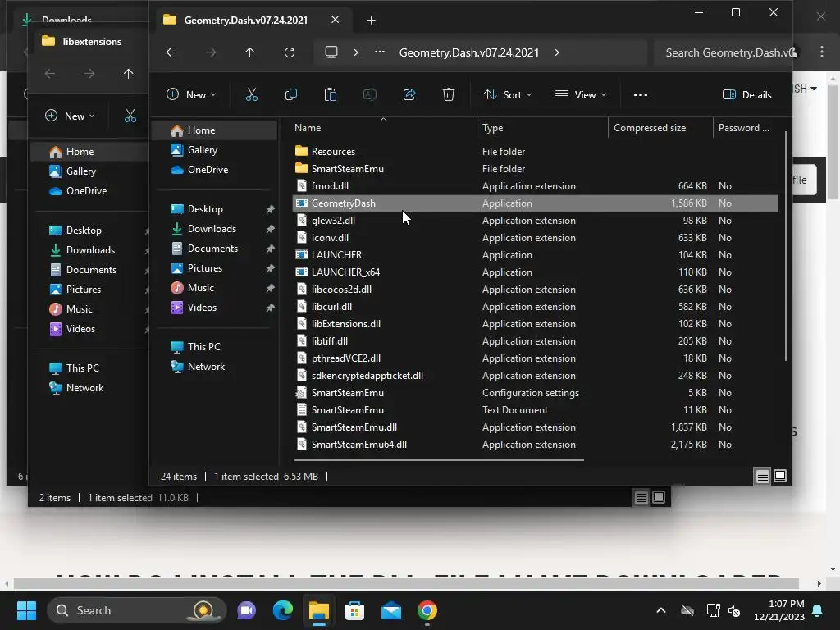Open the See more ellipsis in toolbar
Screen dimensions: 840x630
(640, 95)
